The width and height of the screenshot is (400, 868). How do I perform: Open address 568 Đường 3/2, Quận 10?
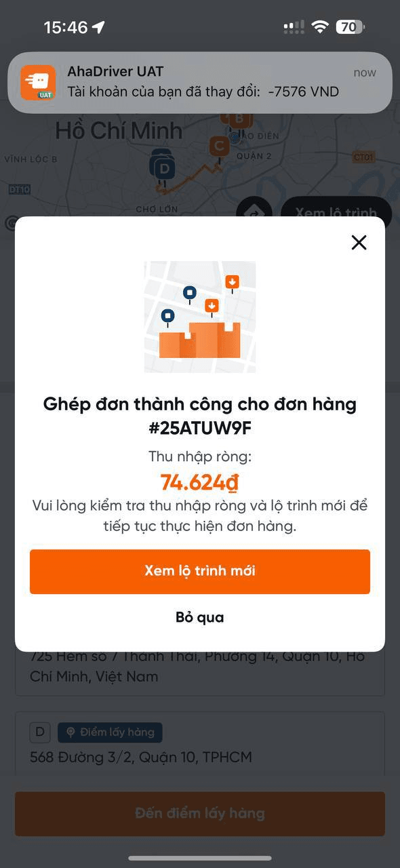(x=141, y=757)
